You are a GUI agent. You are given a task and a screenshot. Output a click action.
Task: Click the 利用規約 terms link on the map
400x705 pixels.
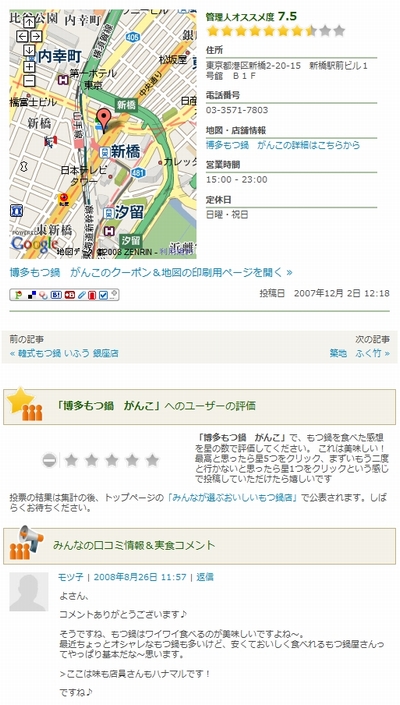(177, 253)
